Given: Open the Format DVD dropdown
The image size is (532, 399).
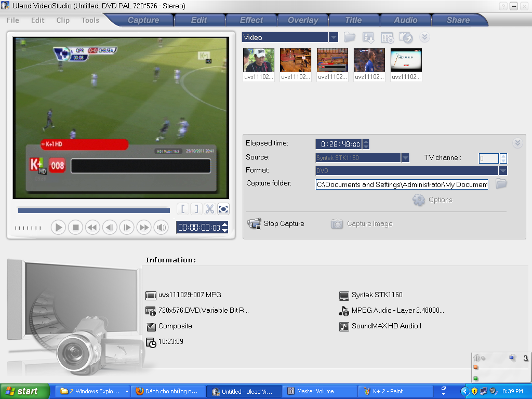Looking at the screenshot, I should [503, 170].
